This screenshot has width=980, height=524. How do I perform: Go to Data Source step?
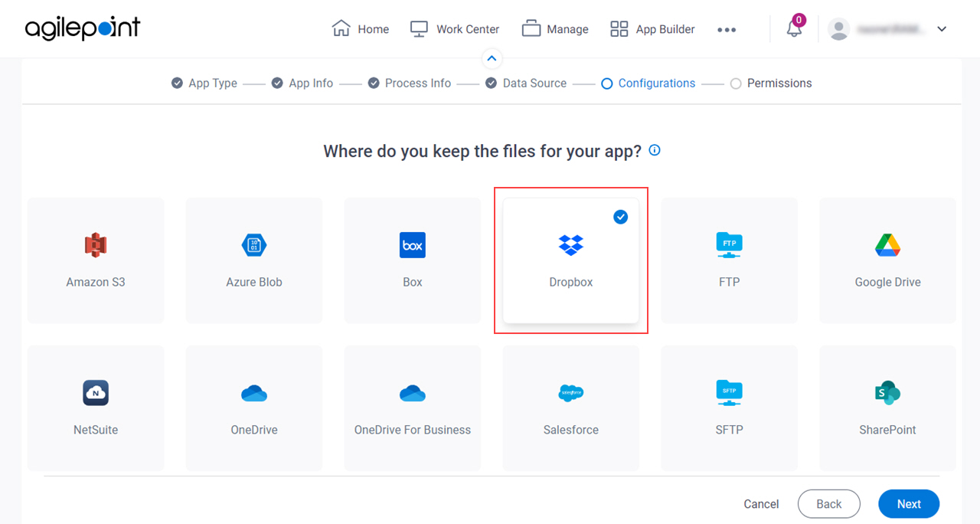[526, 84]
